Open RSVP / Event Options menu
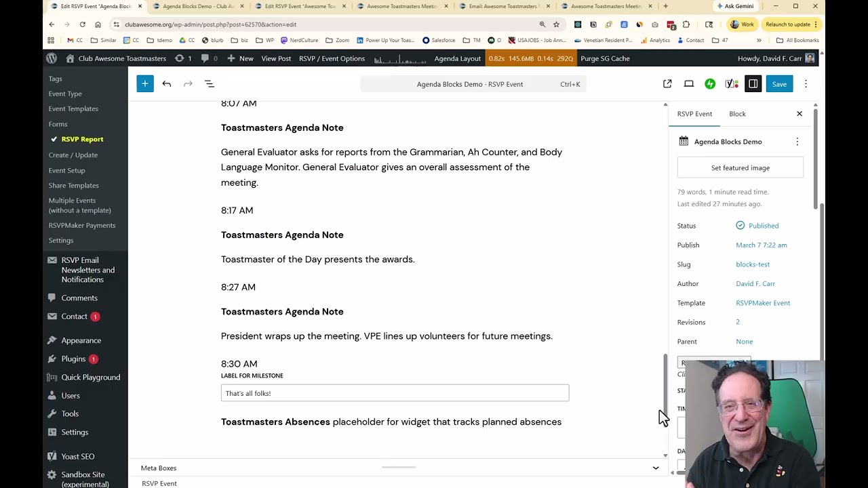 [332, 58]
